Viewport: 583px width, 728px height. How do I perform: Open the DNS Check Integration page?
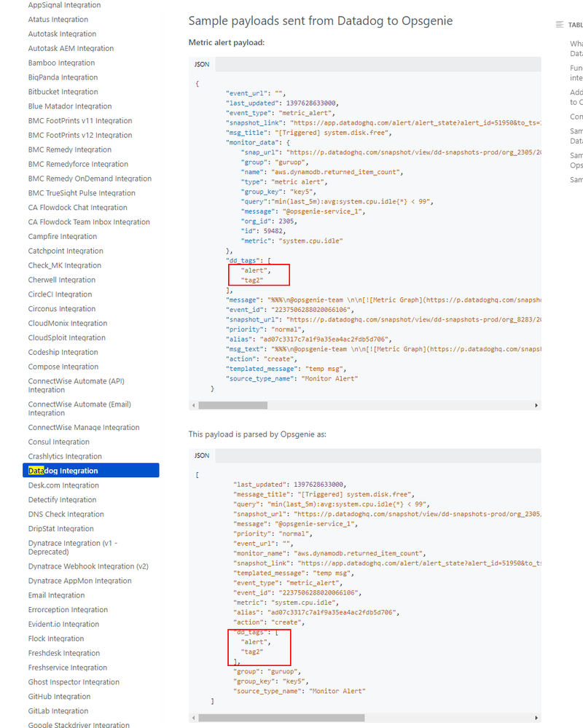pyautogui.click(x=66, y=514)
